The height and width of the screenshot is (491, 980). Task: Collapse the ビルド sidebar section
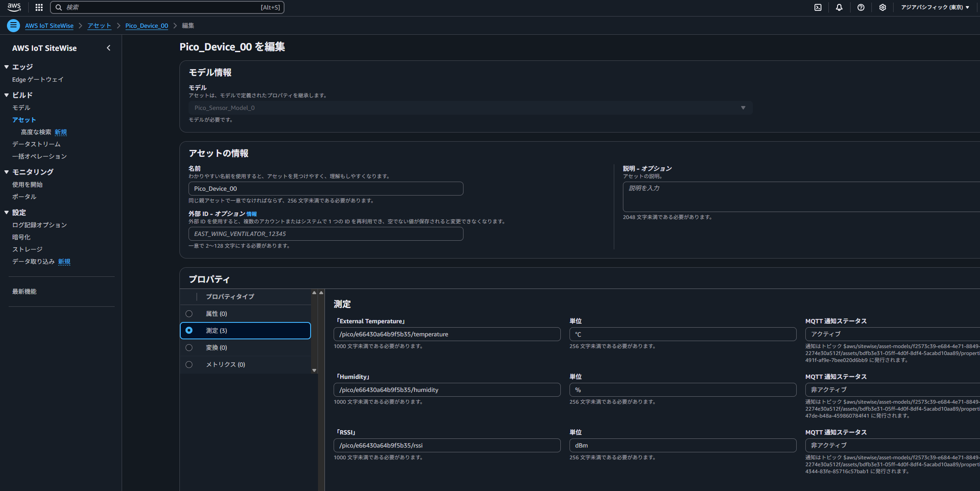point(7,95)
